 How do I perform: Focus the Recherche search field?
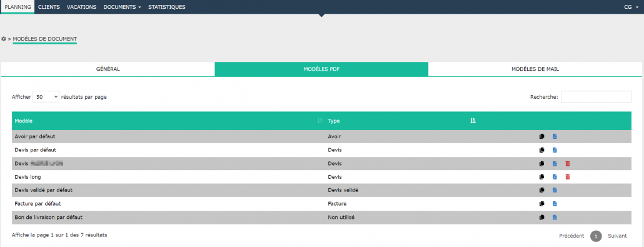point(596,97)
